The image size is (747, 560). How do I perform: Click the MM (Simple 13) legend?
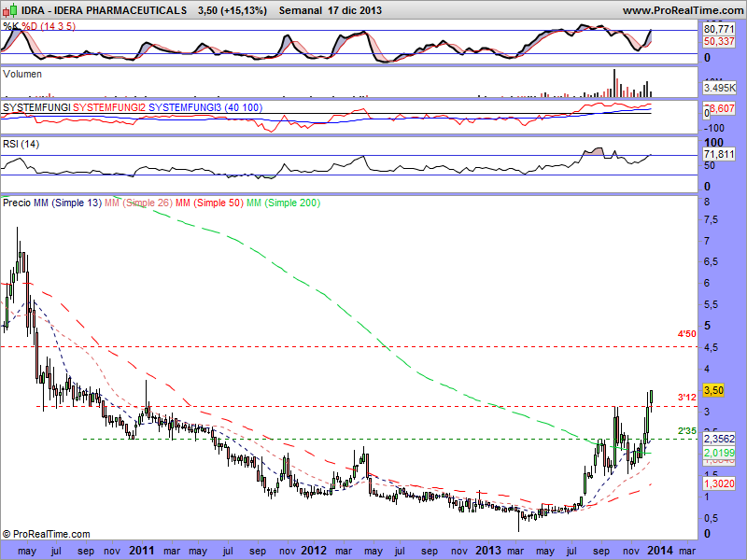point(67,203)
